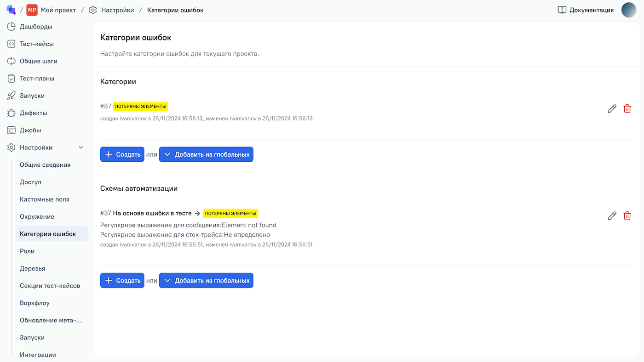The width and height of the screenshot is (644, 362).
Task: Click Создать button under Схемы автоматизации
Action: [x=122, y=281]
